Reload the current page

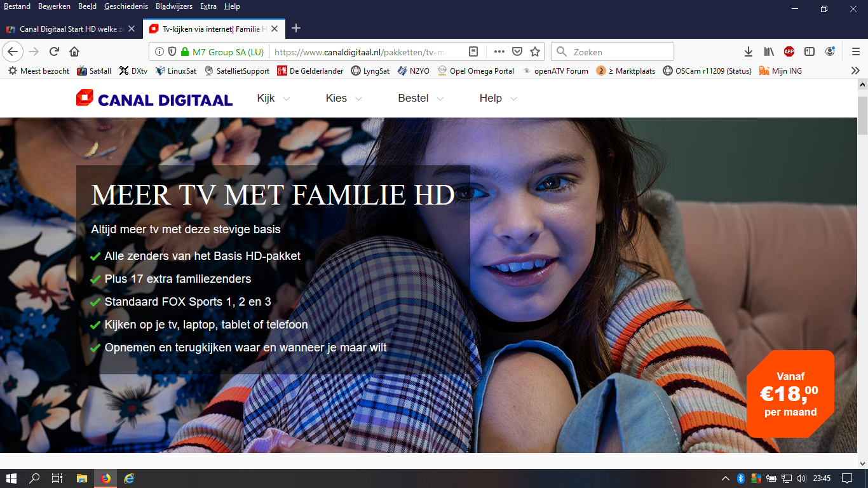54,51
